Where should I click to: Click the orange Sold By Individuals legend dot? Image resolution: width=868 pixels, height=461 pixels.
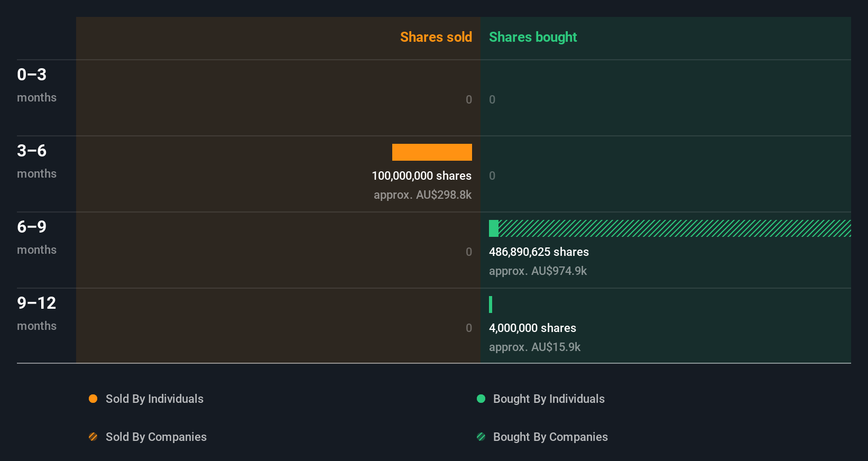coord(93,399)
